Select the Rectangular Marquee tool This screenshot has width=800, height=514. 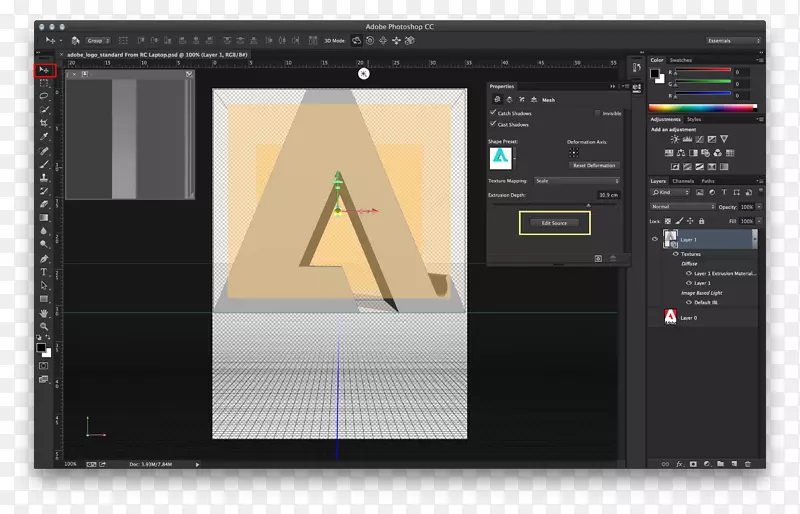44,83
